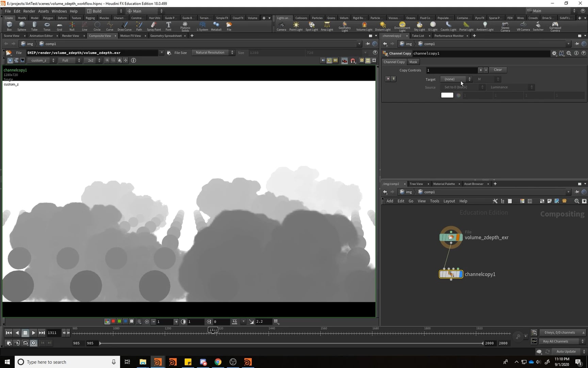588x368 pixels.
Task: Switch to the Mask tab
Action: pyautogui.click(x=413, y=62)
